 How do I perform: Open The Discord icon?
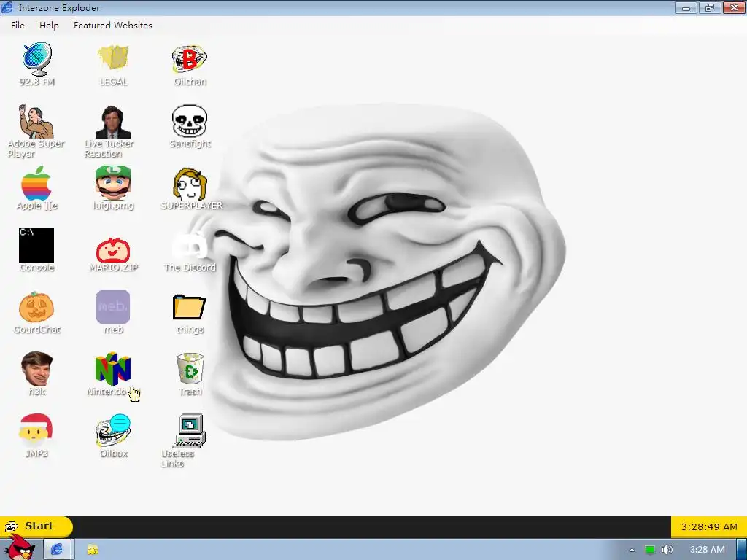(189, 246)
